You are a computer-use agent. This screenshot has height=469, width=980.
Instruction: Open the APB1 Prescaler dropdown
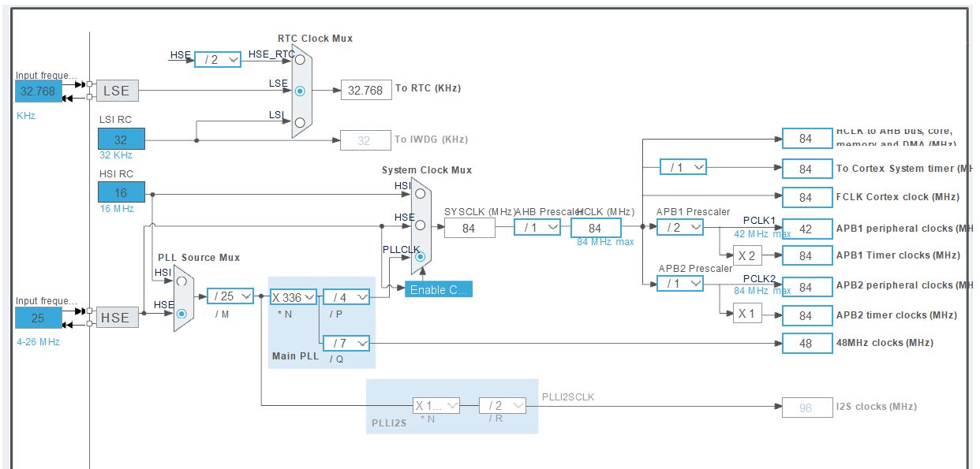click(680, 227)
